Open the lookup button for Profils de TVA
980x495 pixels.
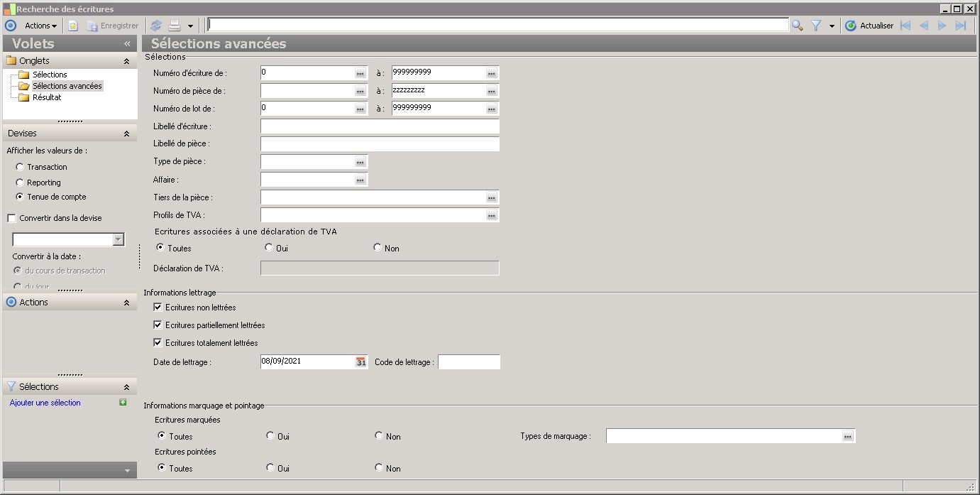[x=491, y=215]
